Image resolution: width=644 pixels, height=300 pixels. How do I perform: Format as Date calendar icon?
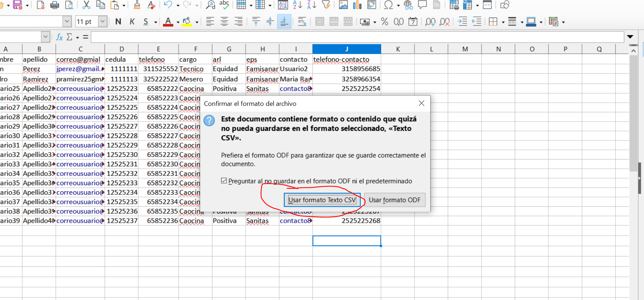(x=413, y=22)
